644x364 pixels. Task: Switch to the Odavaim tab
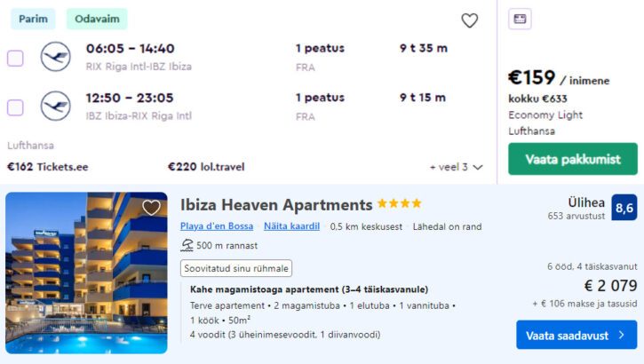(x=96, y=19)
